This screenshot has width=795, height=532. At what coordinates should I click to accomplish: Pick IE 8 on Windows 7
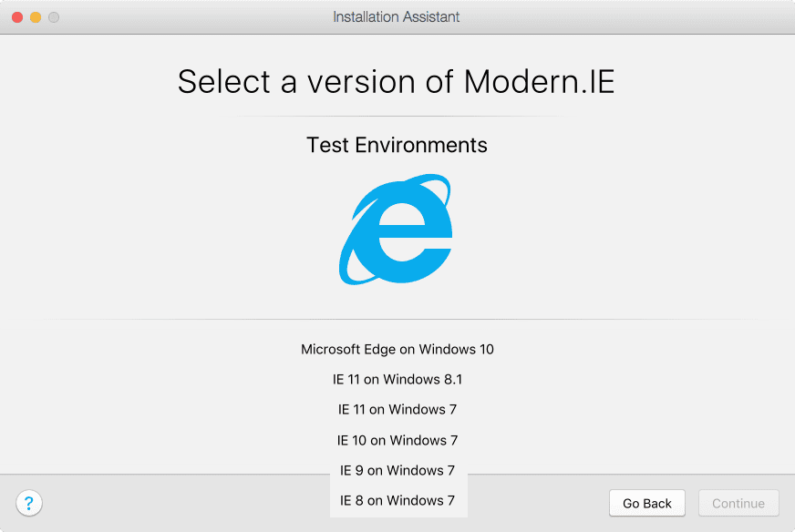click(397, 501)
